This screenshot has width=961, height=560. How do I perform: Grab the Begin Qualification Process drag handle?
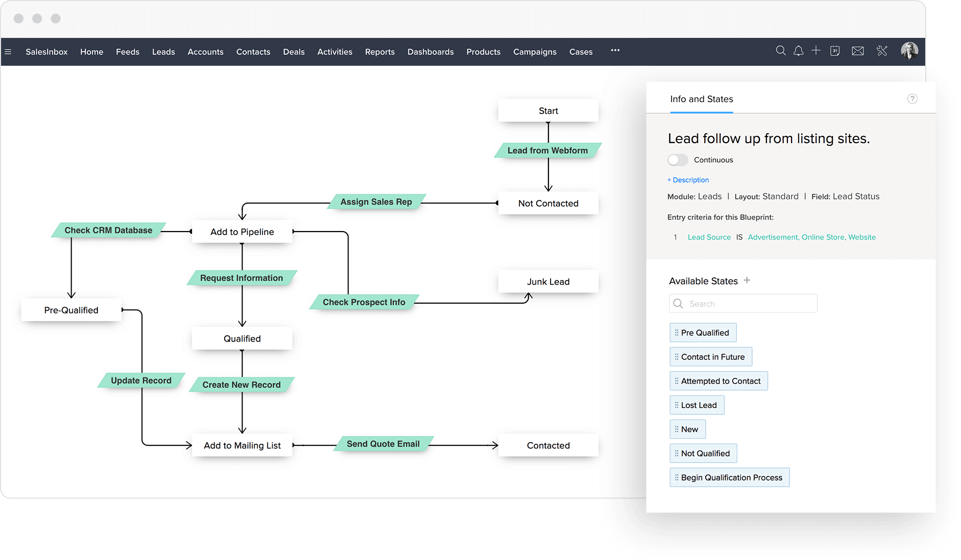(676, 478)
